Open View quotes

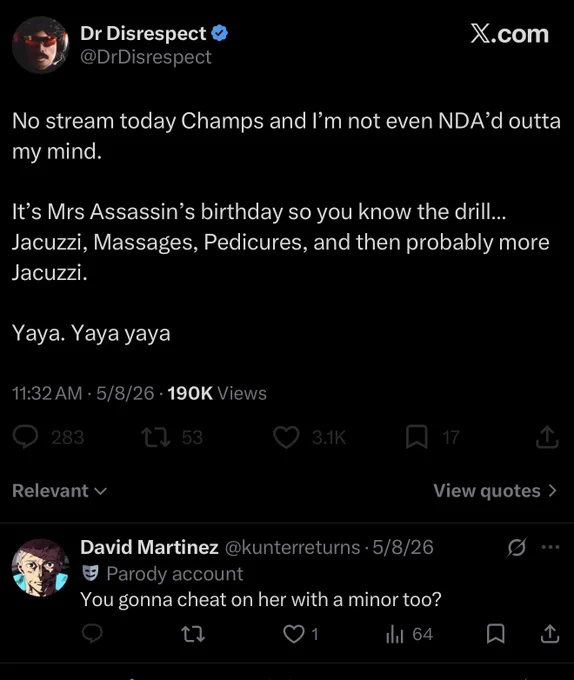495,490
